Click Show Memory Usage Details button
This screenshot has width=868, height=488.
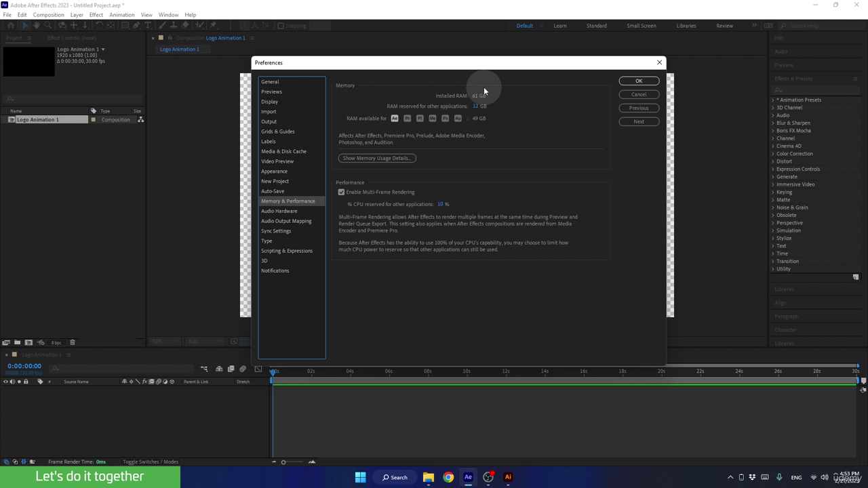(x=377, y=159)
